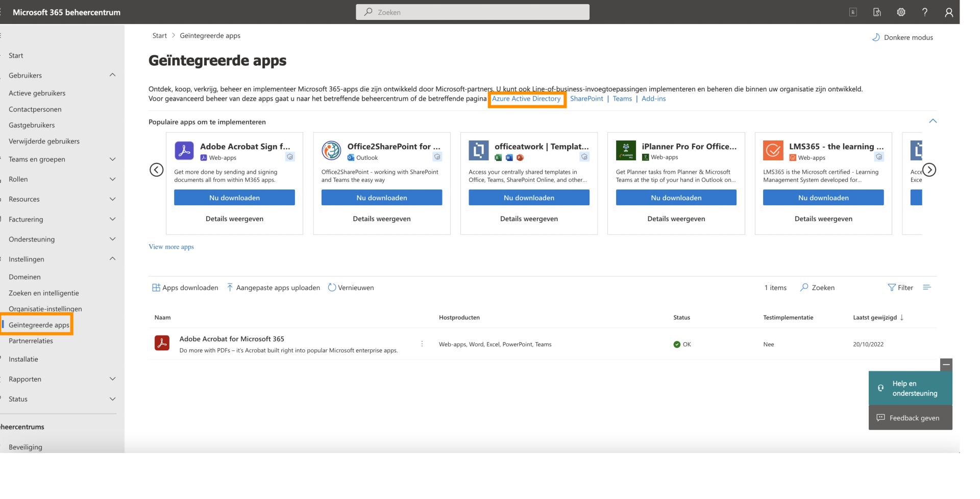This screenshot has height=499, width=980.
Task: Click the Adobe Acrobat for Microsoft 365 icon
Action: click(162, 343)
